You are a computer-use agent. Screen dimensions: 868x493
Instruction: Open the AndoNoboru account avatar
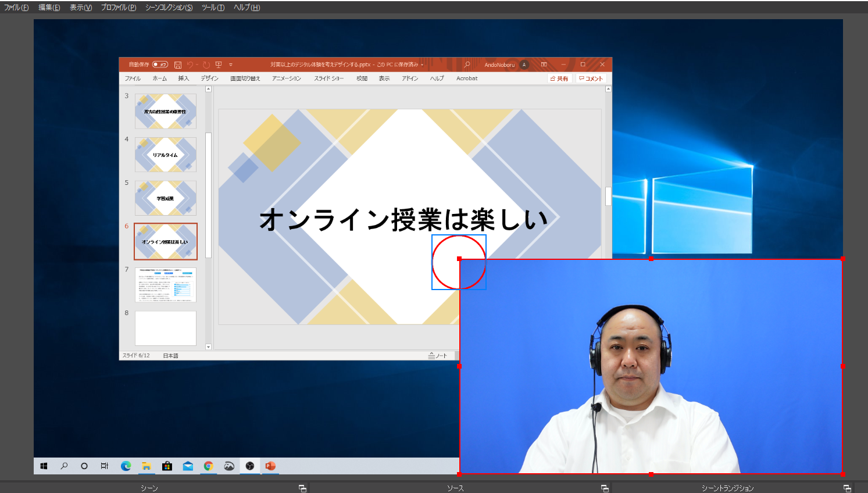click(x=524, y=65)
